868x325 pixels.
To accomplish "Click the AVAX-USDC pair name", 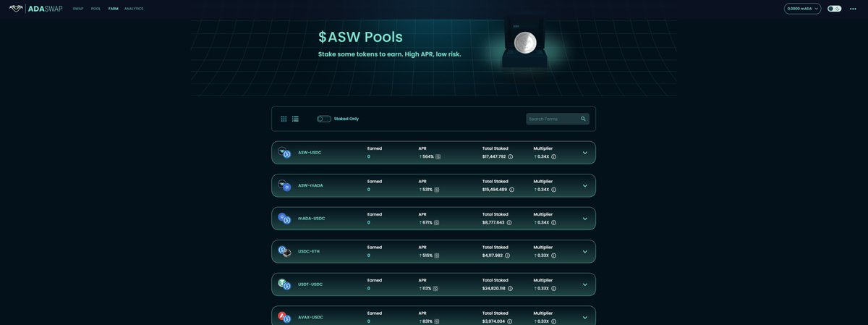I will coord(310,317).
